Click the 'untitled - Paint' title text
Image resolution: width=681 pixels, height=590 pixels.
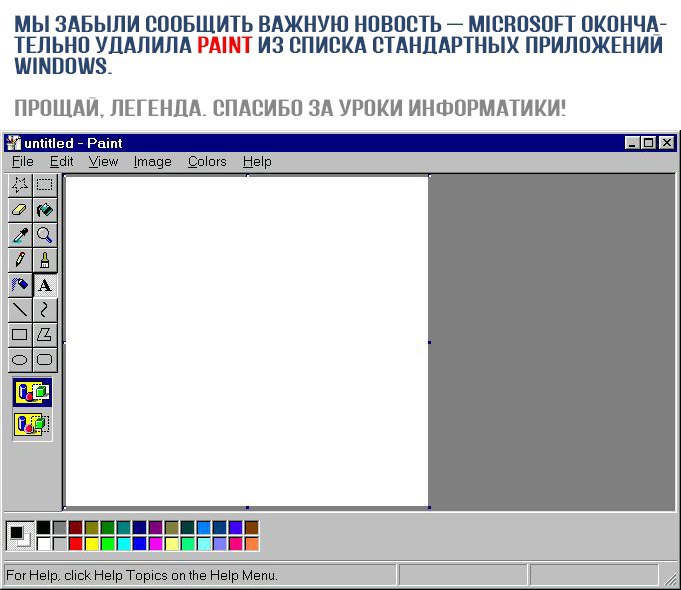coord(73,143)
